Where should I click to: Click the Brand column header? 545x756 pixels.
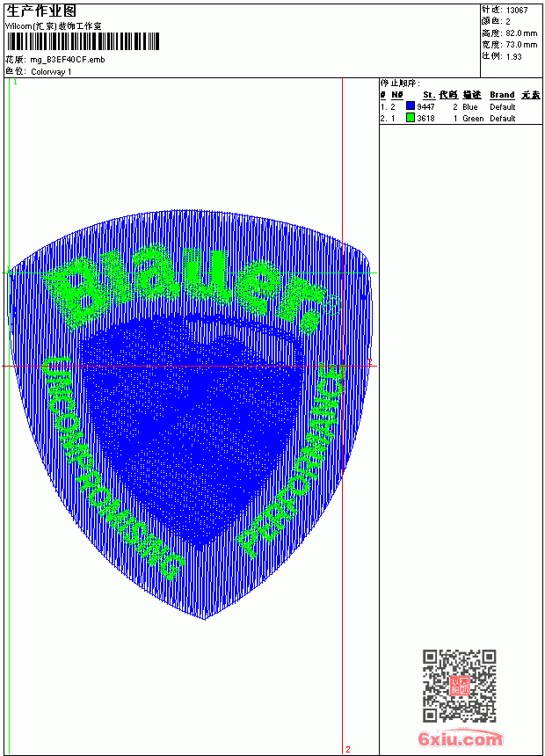click(502, 95)
